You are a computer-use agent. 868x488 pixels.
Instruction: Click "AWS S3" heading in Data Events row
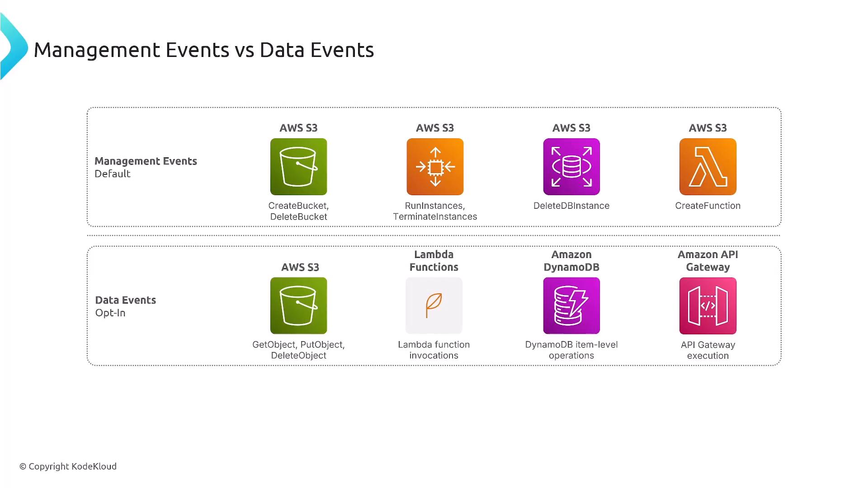300,267
